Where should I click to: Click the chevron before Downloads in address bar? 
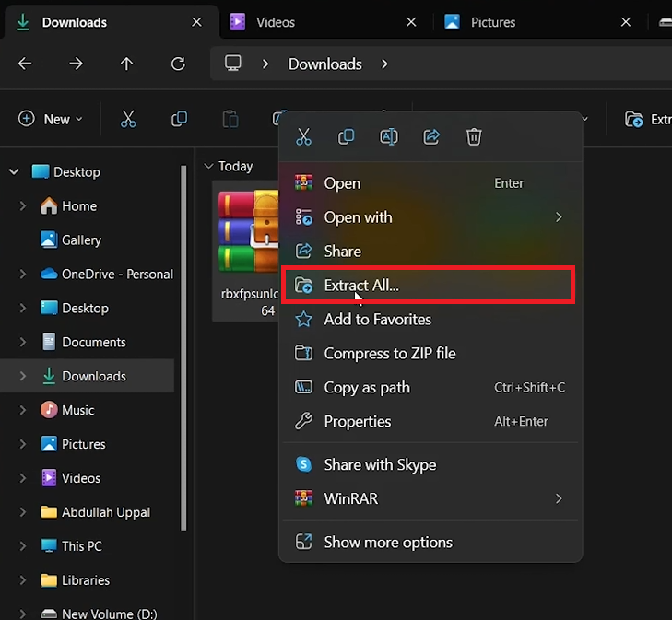click(265, 64)
